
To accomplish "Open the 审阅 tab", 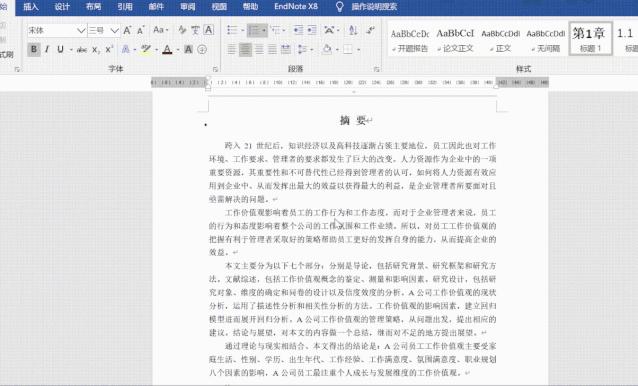I will pos(188,7).
